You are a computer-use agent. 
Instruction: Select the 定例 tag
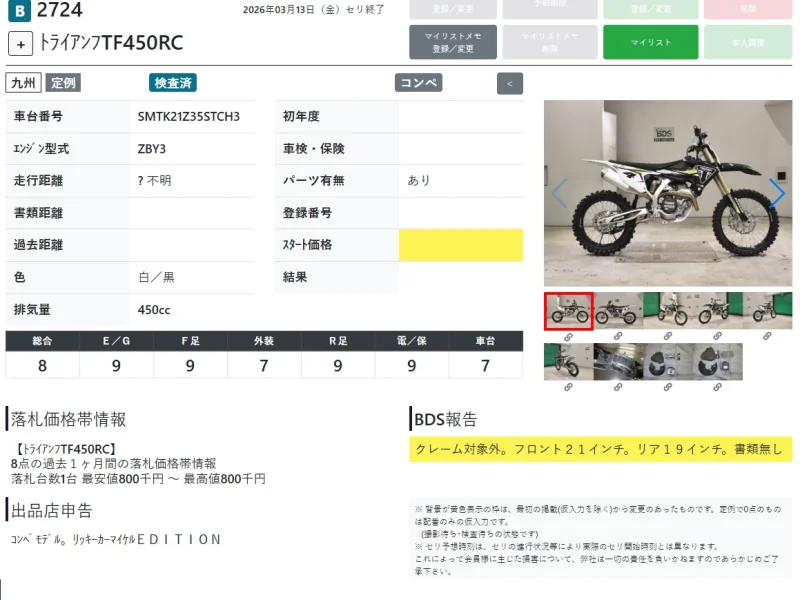[x=63, y=83]
